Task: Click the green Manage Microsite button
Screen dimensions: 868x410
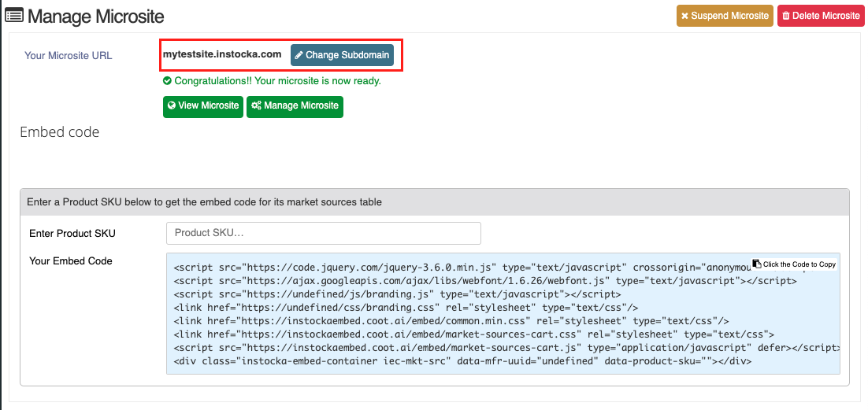Action: point(295,107)
